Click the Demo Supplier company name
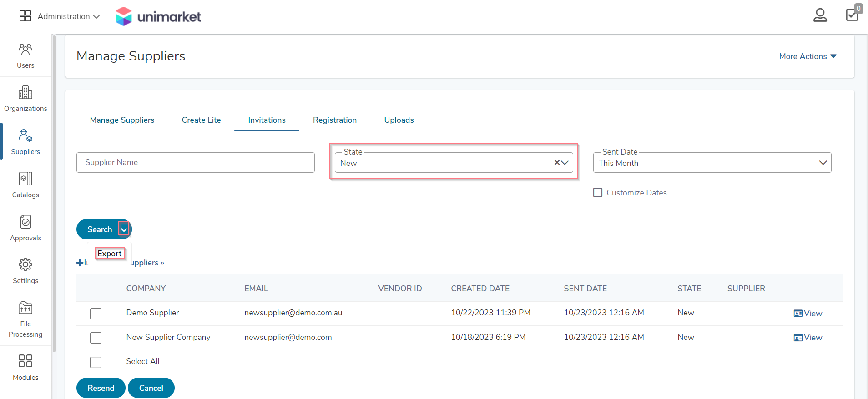The height and width of the screenshot is (399, 868). [152, 313]
